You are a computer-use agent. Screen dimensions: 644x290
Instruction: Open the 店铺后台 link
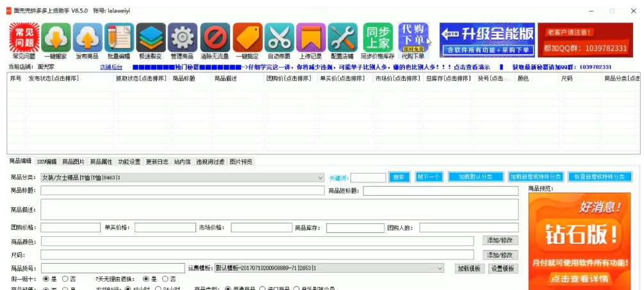(111, 67)
